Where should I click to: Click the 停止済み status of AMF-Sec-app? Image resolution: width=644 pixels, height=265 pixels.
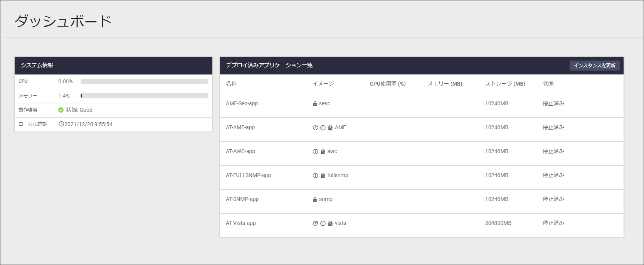coord(553,103)
